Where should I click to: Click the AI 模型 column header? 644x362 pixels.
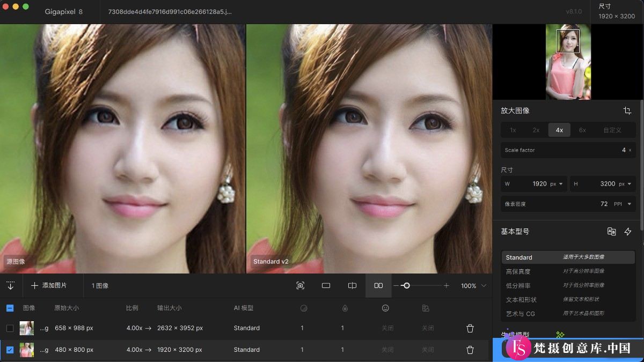(243, 308)
